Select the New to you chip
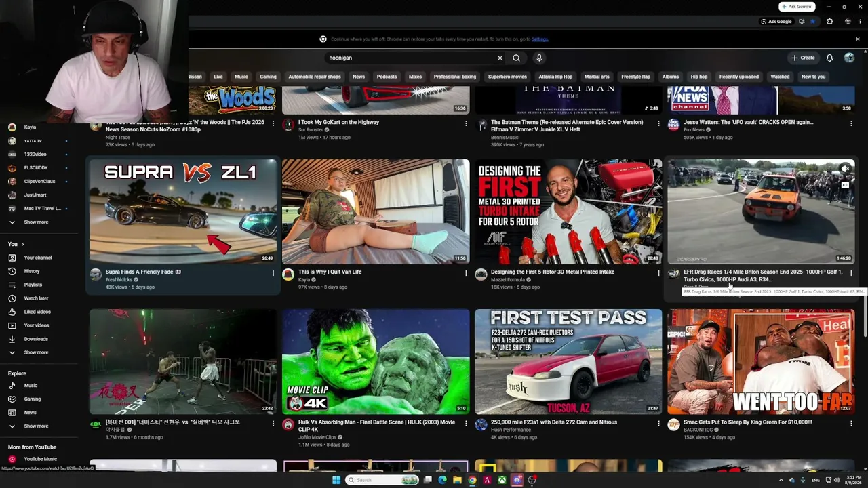The width and height of the screenshot is (868, 488). 813,77
